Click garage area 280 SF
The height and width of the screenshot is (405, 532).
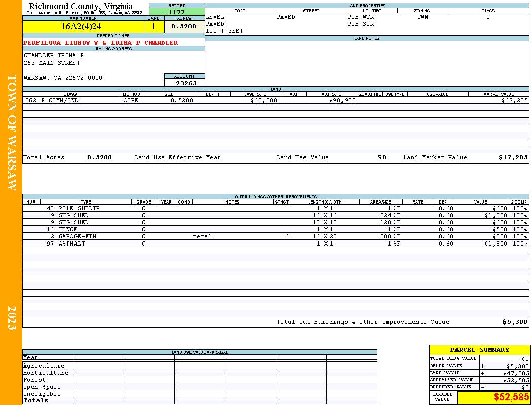click(390, 237)
